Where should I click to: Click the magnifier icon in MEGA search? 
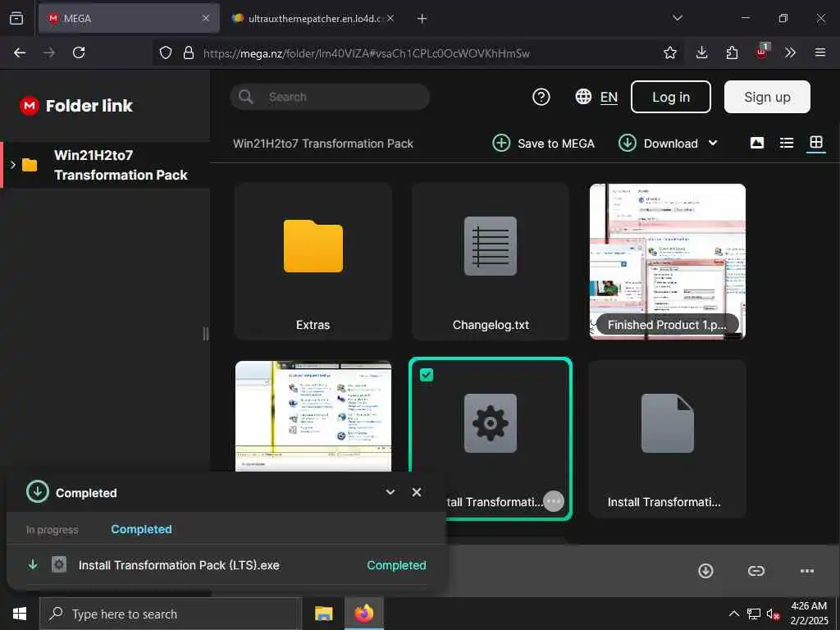[246, 97]
